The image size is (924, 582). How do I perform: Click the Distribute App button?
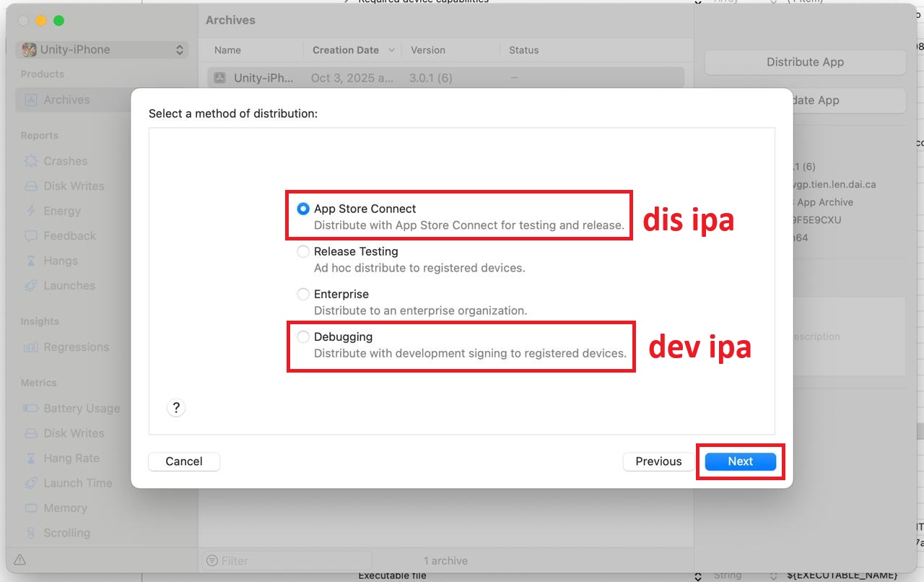pyautogui.click(x=805, y=62)
